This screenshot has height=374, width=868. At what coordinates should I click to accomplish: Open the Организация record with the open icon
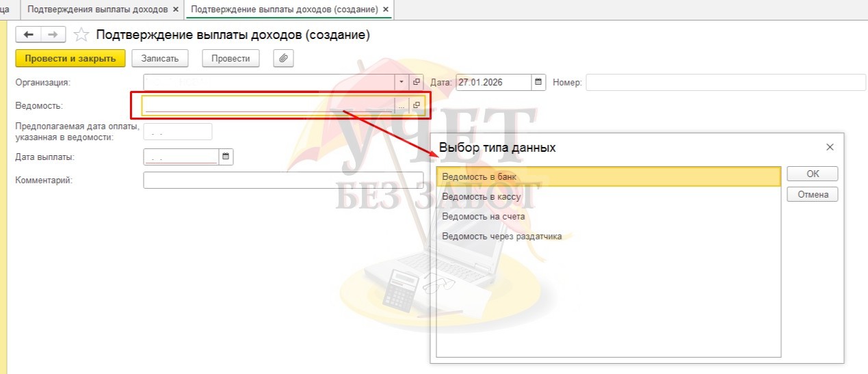417,82
